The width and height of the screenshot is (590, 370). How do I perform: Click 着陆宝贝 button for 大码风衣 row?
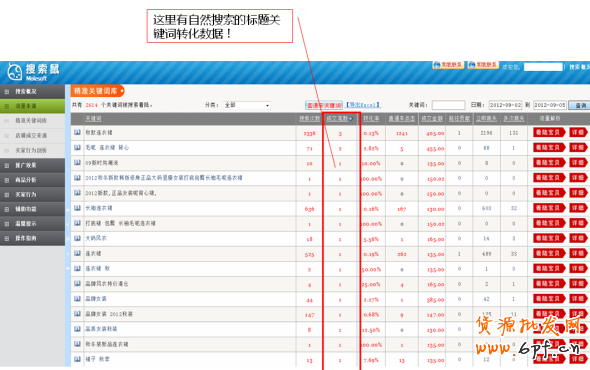click(549, 238)
